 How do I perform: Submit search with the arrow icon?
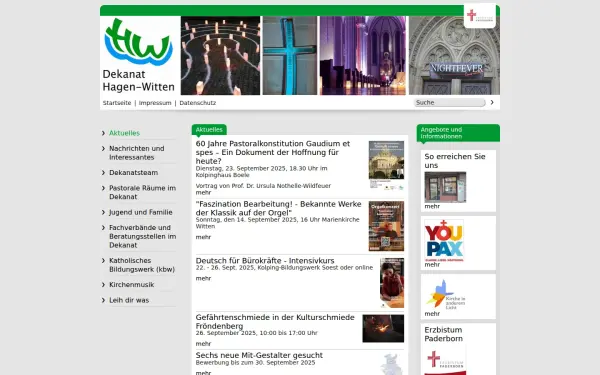point(492,102)
